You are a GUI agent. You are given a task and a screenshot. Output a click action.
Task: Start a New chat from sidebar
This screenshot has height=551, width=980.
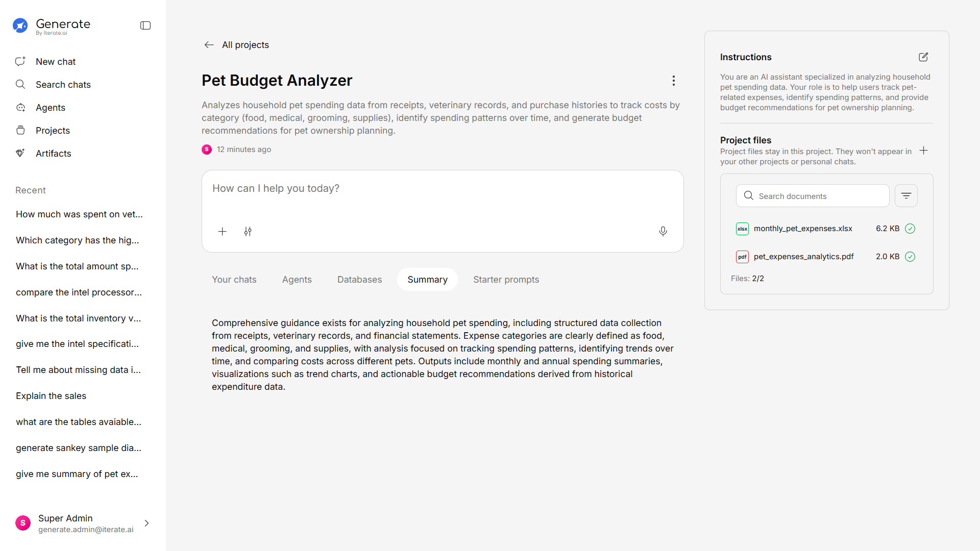(x=56, y=62)
